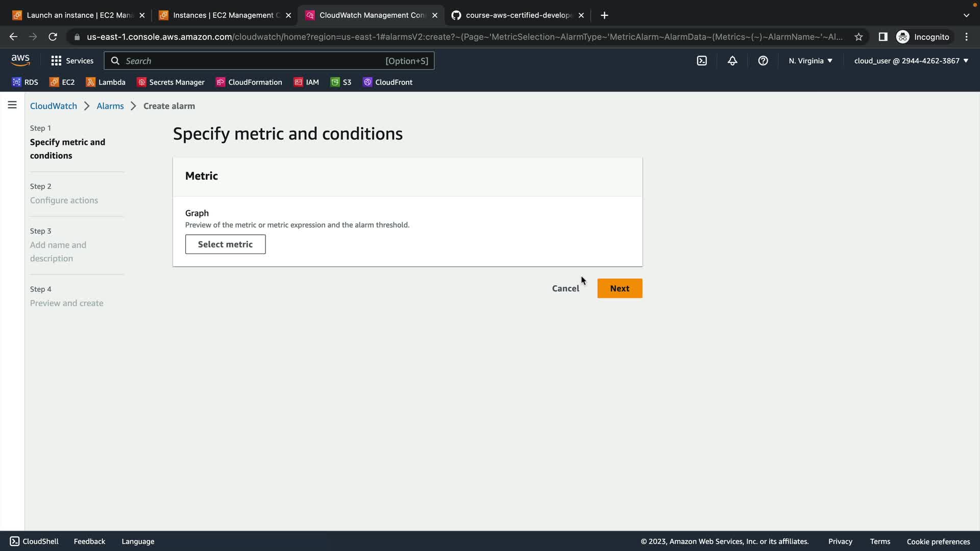Screen dimensions: 980x551
Task: Expand the cloud_user account dropdown
Action: pyautogui.click(x=911, y=61)
